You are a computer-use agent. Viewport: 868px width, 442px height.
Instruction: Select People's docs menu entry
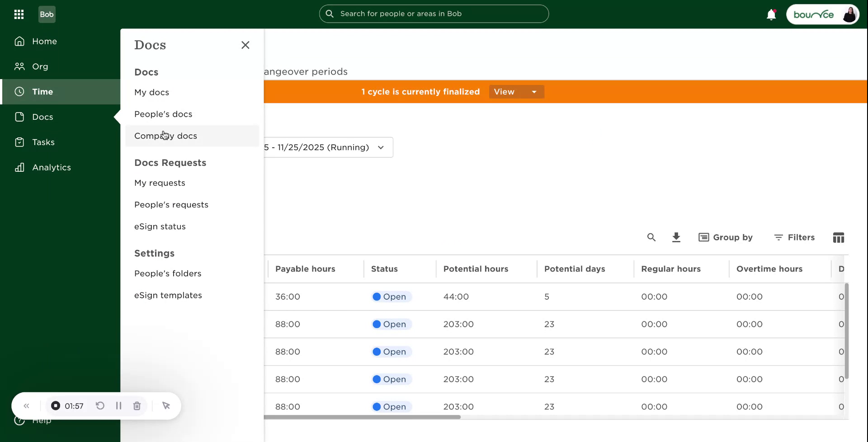click(163, 114)
